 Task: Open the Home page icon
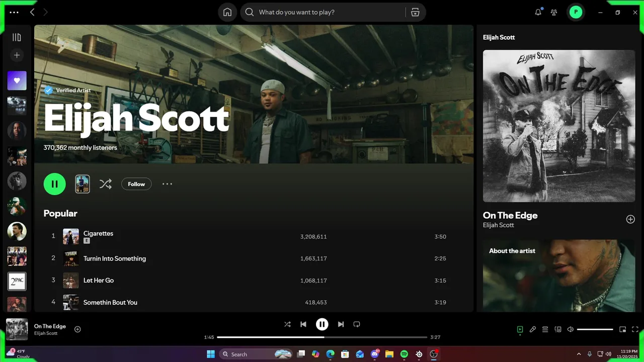(x=227, y=12)
